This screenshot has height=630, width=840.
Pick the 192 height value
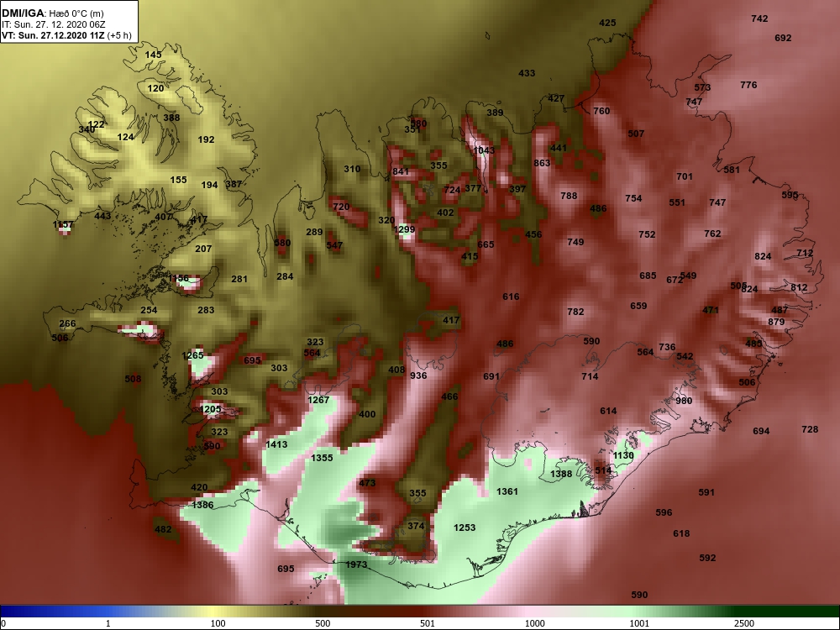click(207, 139)
